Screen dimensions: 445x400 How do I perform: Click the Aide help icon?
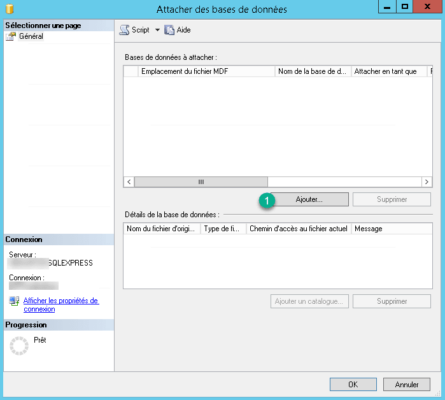tap(170, 30)
